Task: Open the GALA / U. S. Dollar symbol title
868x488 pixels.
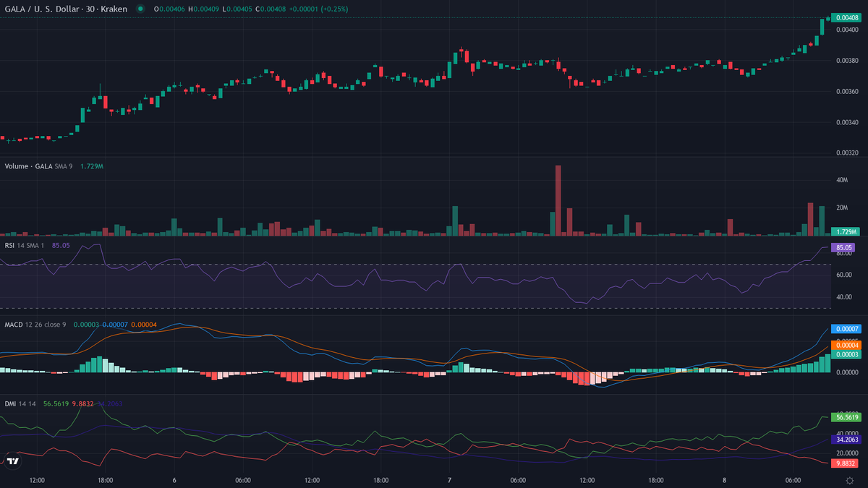Action: pos(66,9)
